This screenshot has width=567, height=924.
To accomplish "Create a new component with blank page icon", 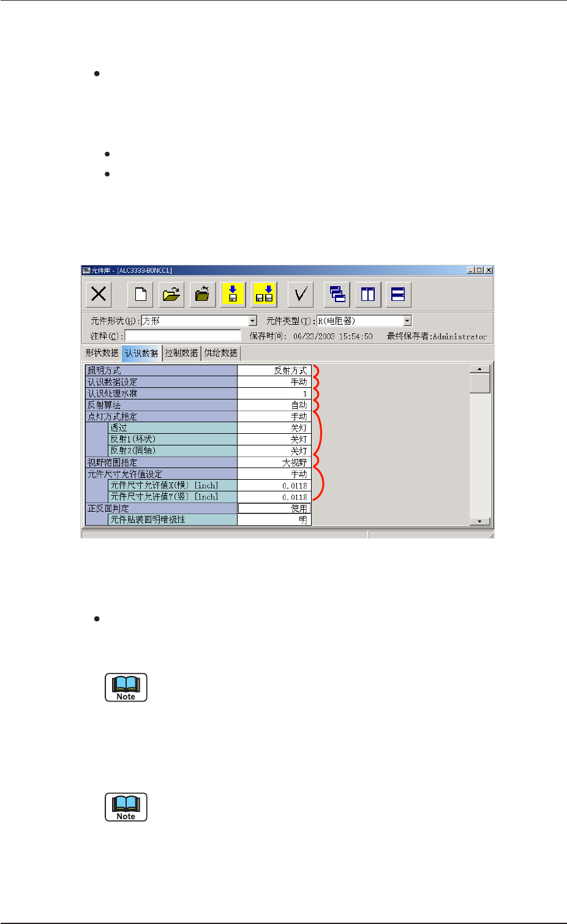I will [140, 295].
